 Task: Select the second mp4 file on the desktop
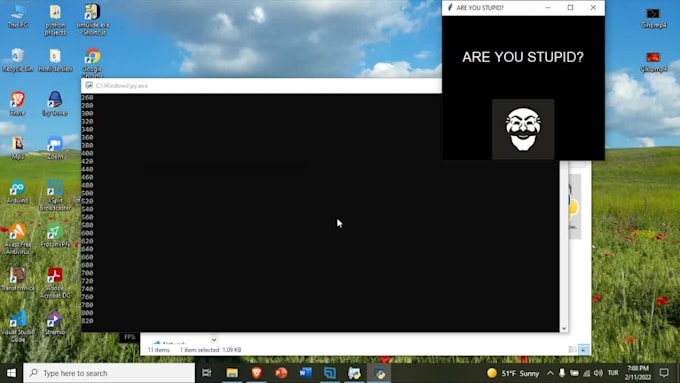point(654,62)
